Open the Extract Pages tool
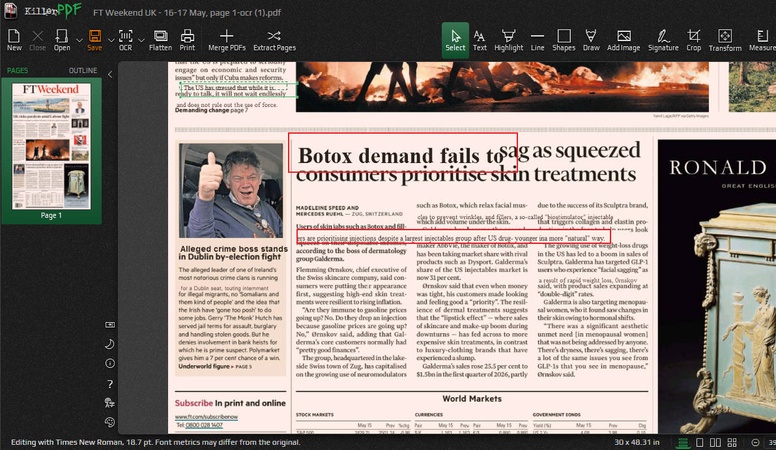This screenshot has width=776, height=450. pos(274,40)
